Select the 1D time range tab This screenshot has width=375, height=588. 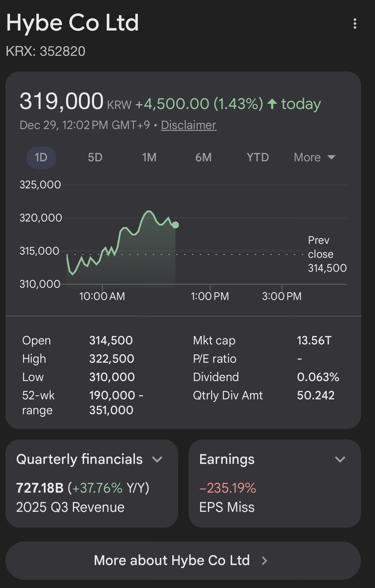(x=41, y=158)
